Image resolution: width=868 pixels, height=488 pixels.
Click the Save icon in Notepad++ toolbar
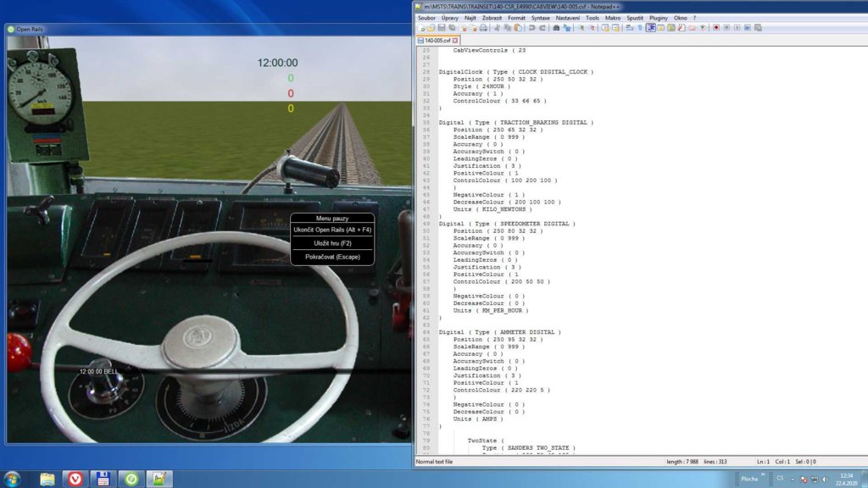pyautogui.click(x=442, y=28)
